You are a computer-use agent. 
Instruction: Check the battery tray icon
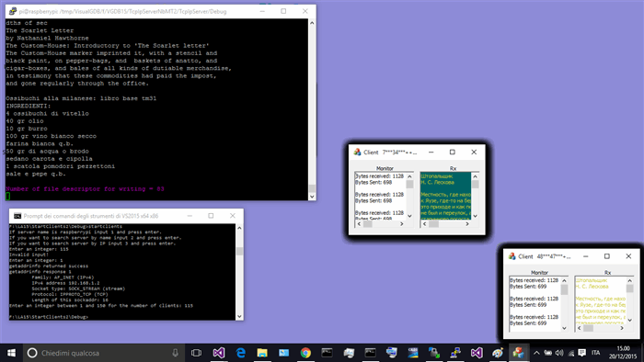[x=548, y=353]
